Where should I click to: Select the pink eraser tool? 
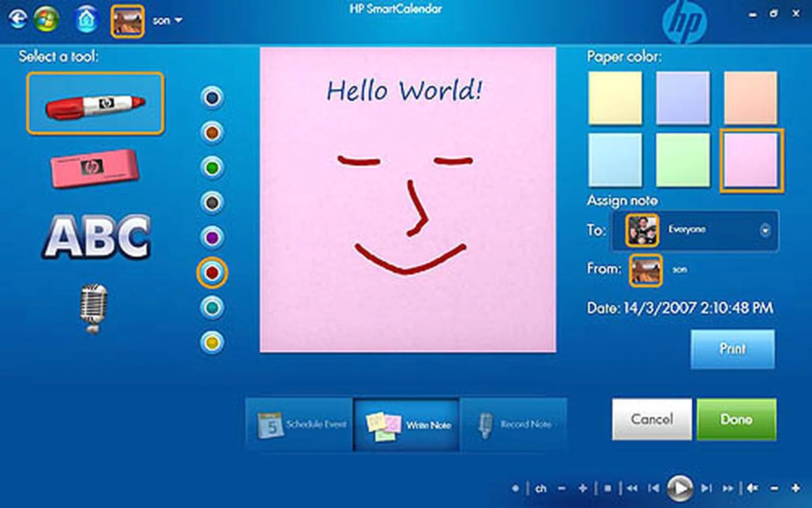pyautogui.click(x=94, y=168)
